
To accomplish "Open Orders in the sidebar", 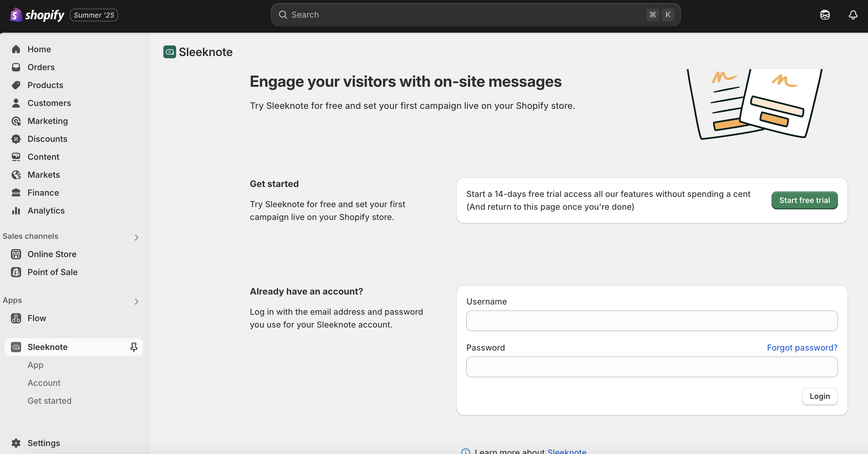I will click(x=41, y=67).
